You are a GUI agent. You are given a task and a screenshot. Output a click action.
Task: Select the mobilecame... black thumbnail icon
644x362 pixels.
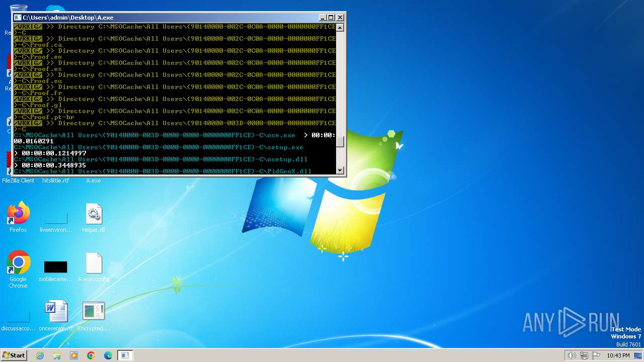[56, 266]
